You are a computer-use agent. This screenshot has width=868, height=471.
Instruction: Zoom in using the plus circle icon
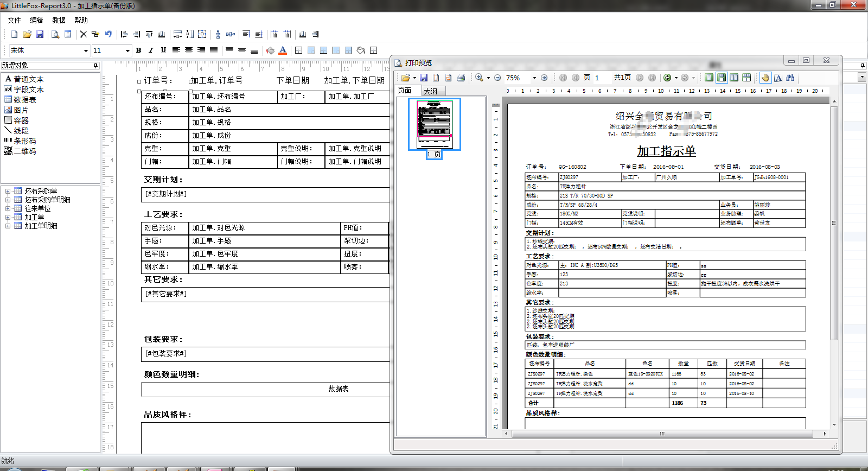point(544,78)
